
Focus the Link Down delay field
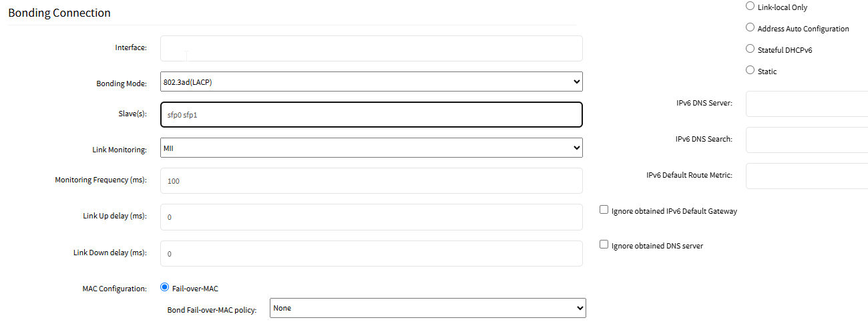(371, 254)
